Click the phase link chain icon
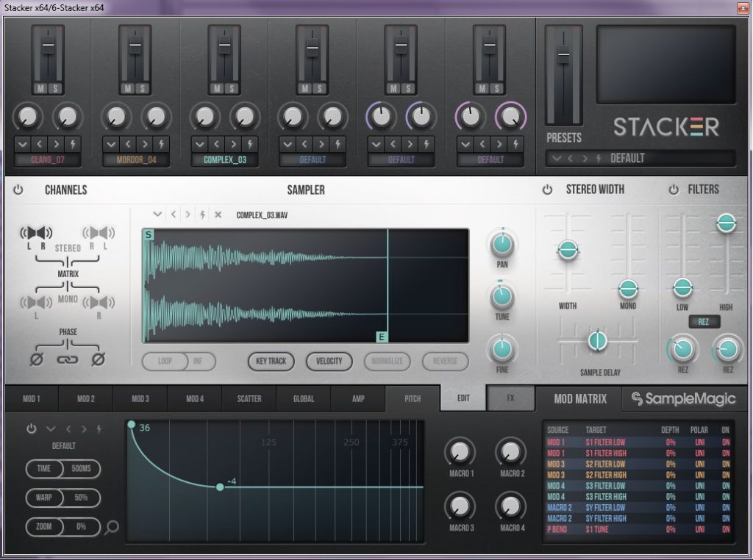 point(68,359)
